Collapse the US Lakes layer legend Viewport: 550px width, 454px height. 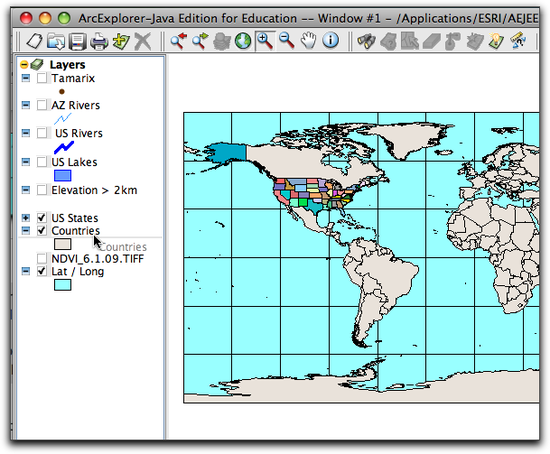click(x=26, y=162)
